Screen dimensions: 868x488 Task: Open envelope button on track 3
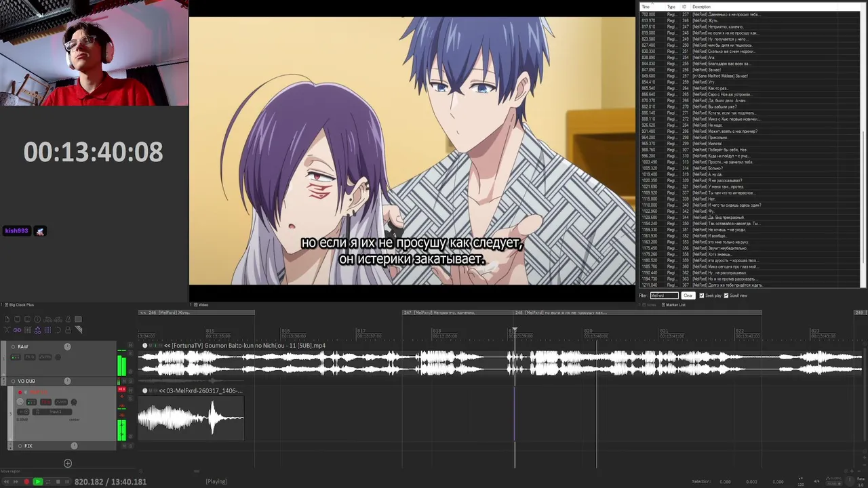click(61, 402)
